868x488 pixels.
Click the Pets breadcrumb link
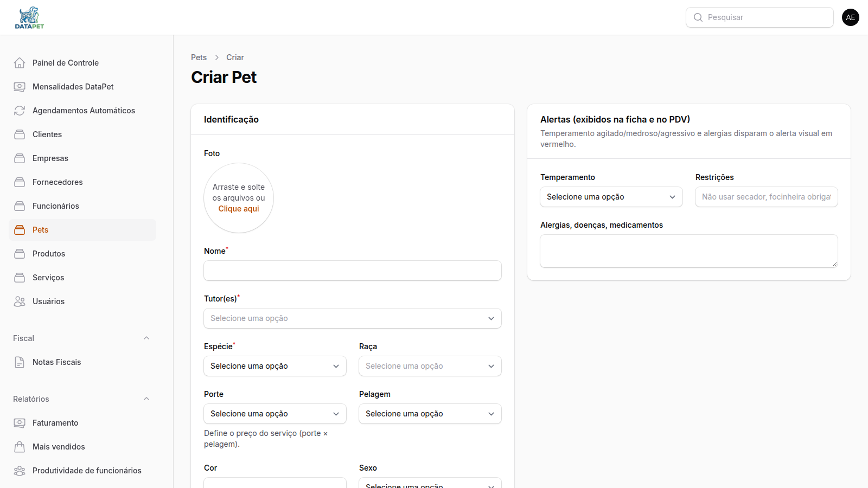pos(199,57)
